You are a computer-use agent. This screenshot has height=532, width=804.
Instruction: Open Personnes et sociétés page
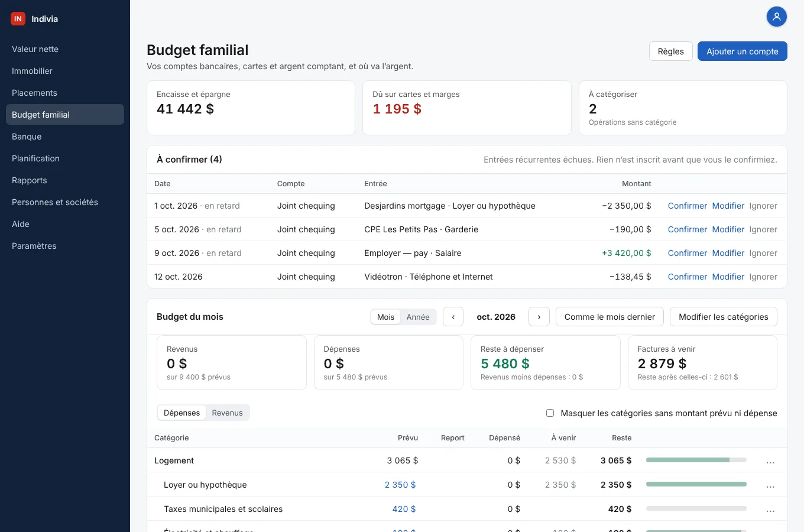(x=65, y=202)
